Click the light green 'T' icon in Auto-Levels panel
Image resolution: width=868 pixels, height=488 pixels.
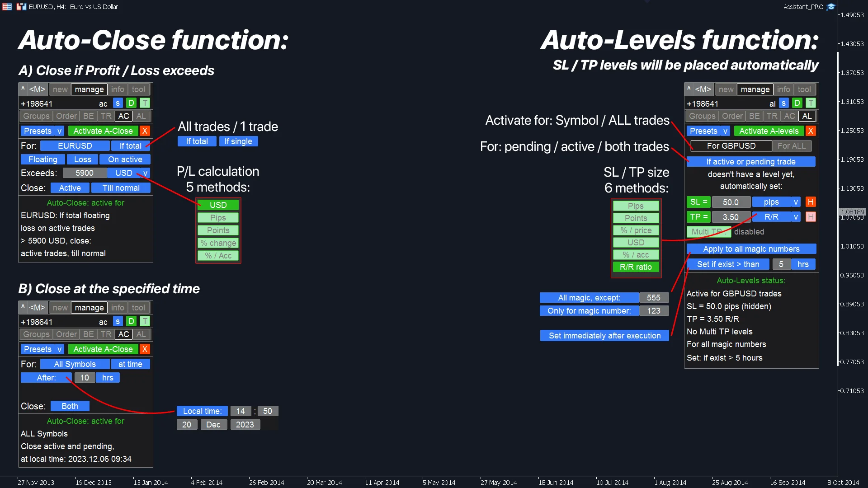(811, 103)
